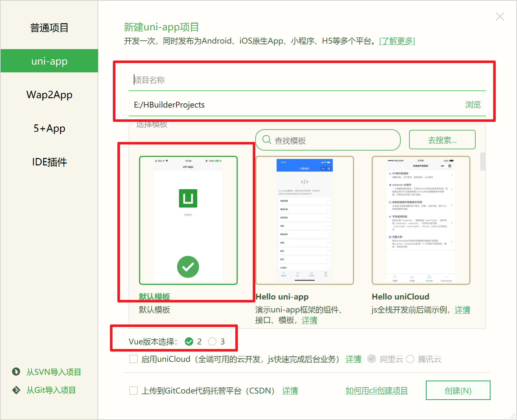This screenshot has width=517, height=420.
Task: Click 浏览 to browse for folder
Action: point(473,105)
